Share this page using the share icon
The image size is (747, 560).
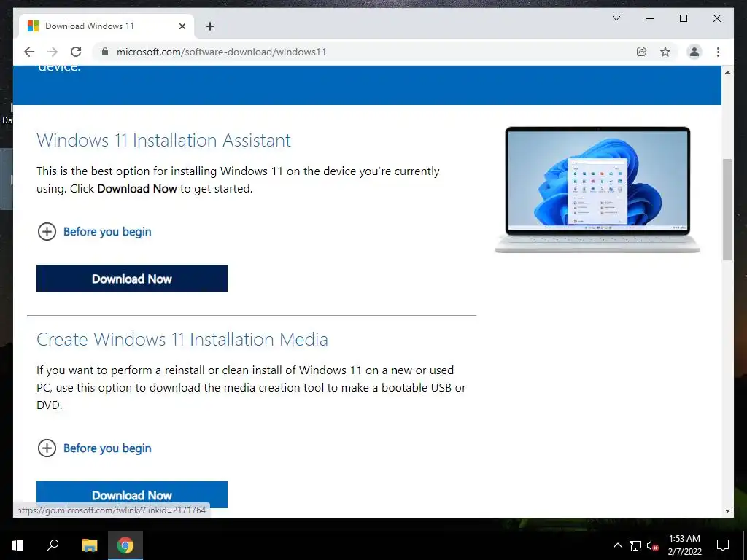[x=642, y=52]
